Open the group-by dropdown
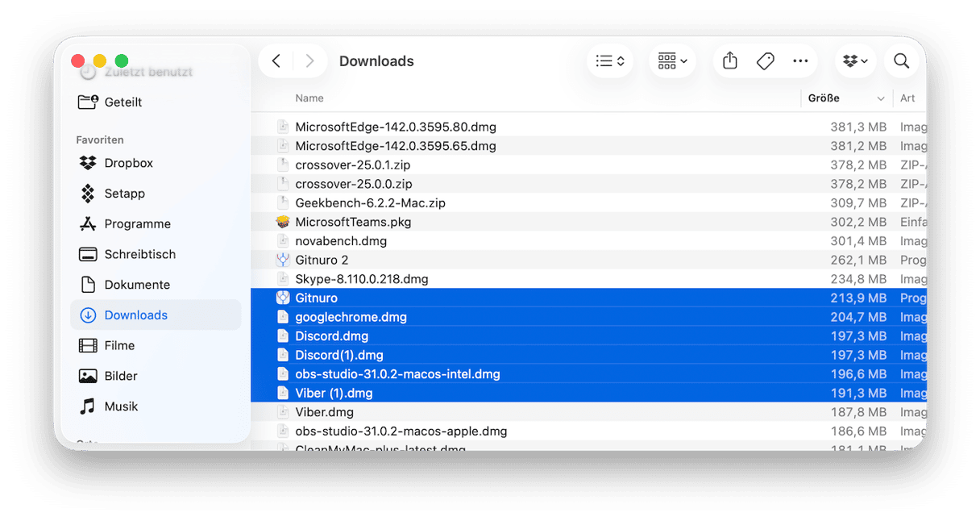 pos(672,61)
